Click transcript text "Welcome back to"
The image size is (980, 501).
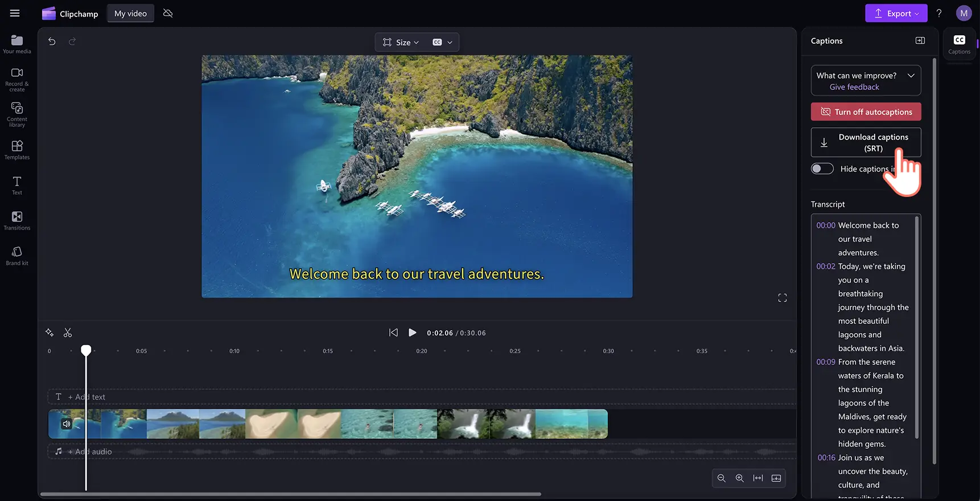(x=868, y=225)
